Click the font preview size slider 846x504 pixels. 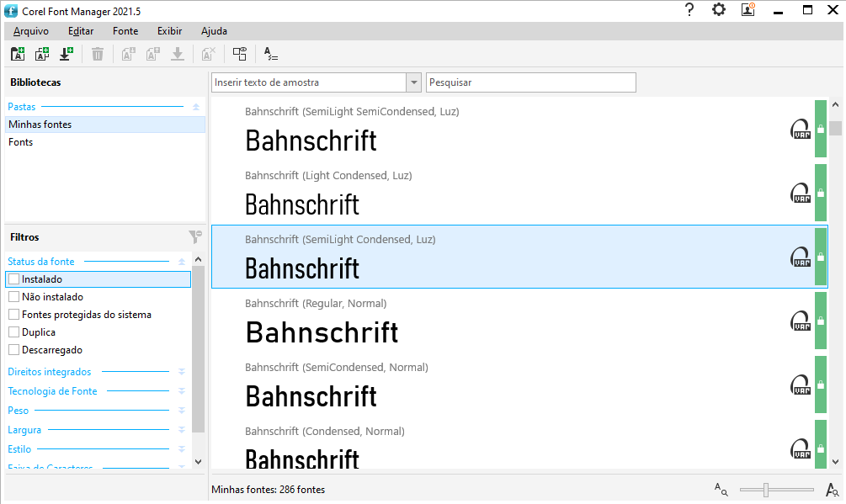(766, 490)
